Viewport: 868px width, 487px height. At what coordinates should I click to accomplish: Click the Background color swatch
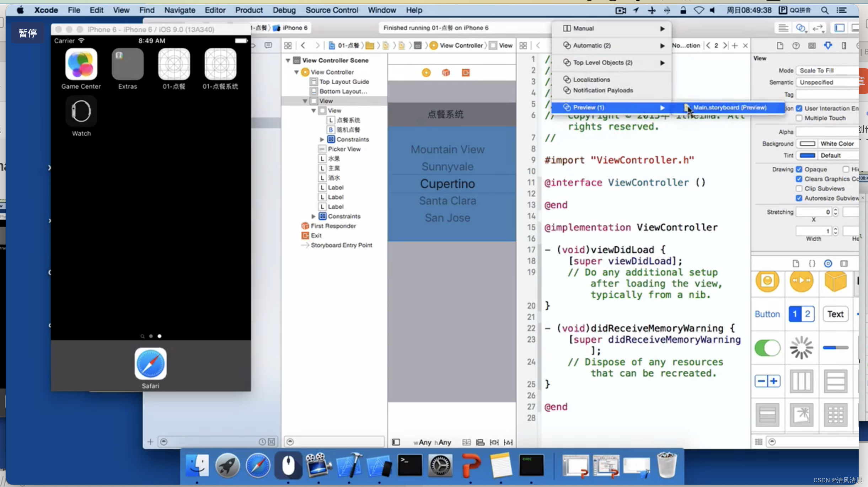click(x=807, y=144)
